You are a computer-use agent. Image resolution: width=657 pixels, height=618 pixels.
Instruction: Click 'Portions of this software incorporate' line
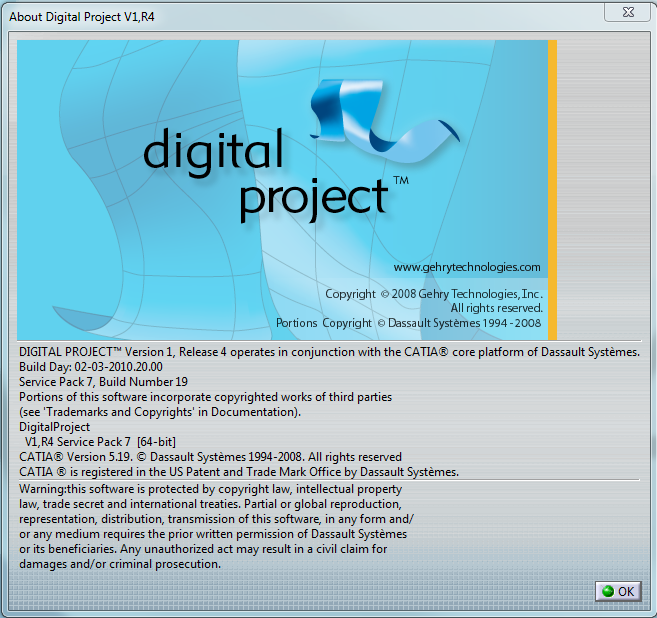205,397
